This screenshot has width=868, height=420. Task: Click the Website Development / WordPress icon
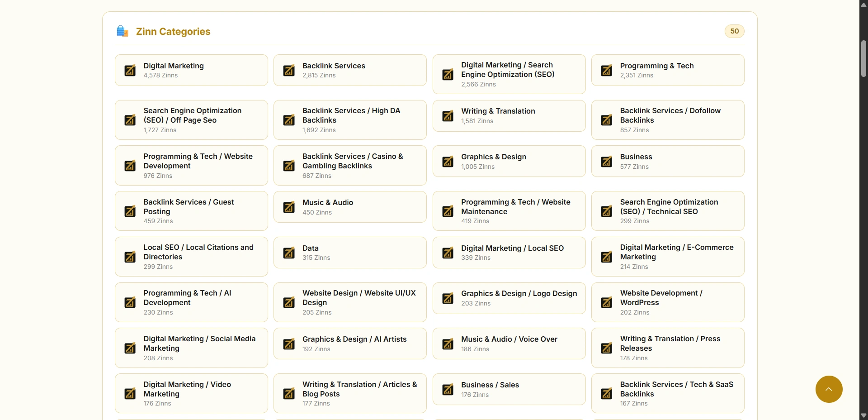coord(607,303)
